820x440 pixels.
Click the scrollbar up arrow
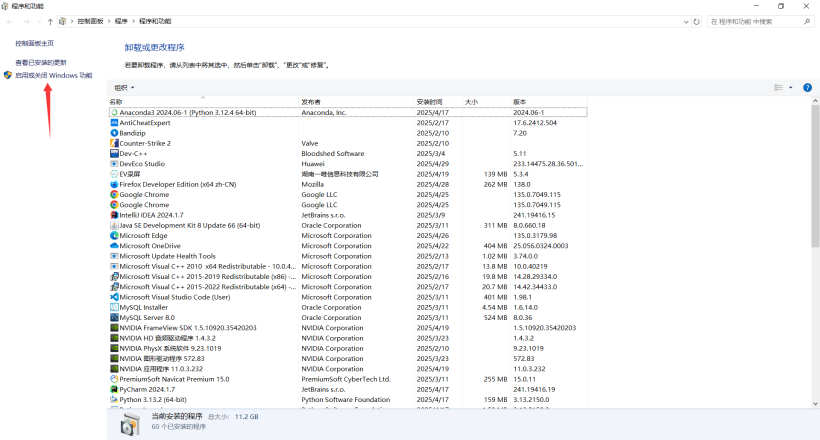(x=815, y=100)
